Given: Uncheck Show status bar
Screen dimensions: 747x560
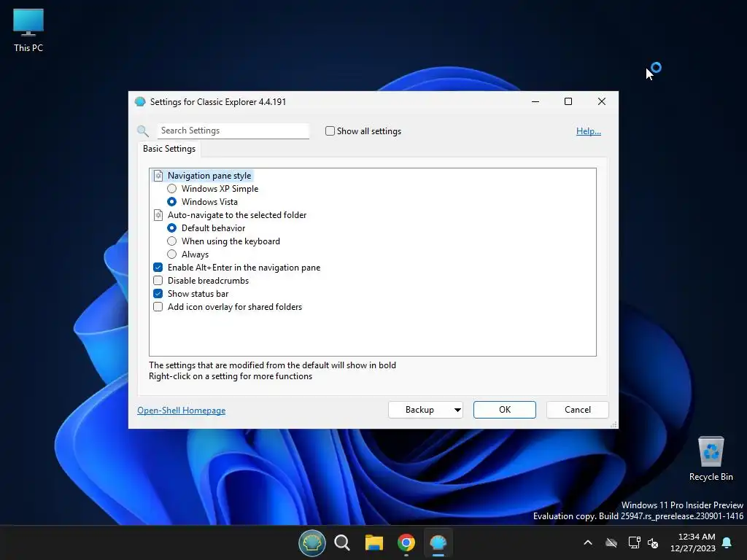Looking at the screenshot, I should coord(158,294).
